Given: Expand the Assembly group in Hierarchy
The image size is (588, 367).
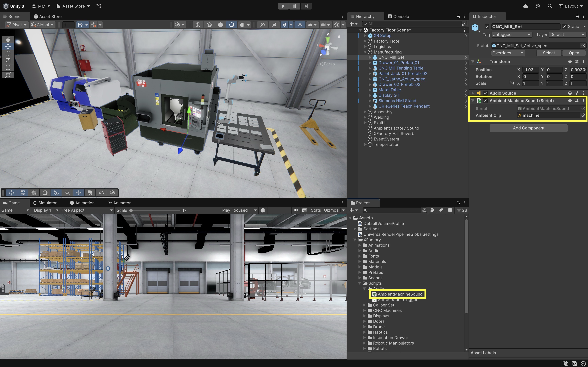Looking at the screenshot, I should pos(365,112).
